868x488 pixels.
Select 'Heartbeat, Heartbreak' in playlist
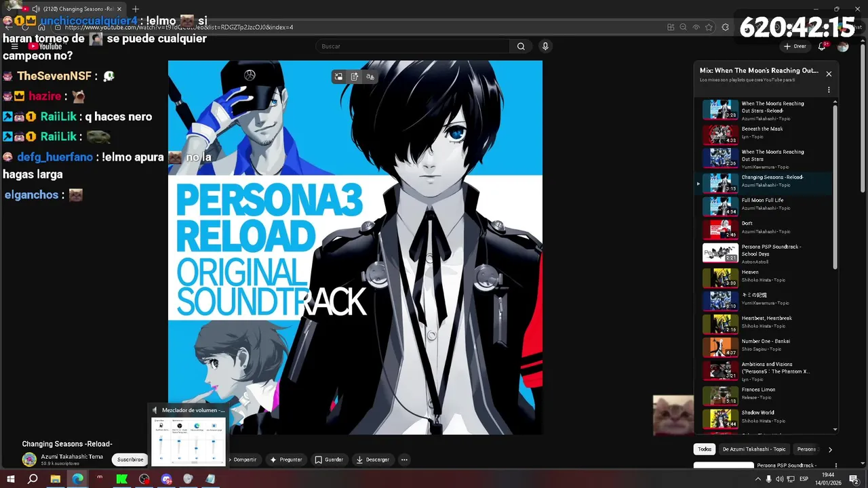pyautogui.click(x=763, y=324)
